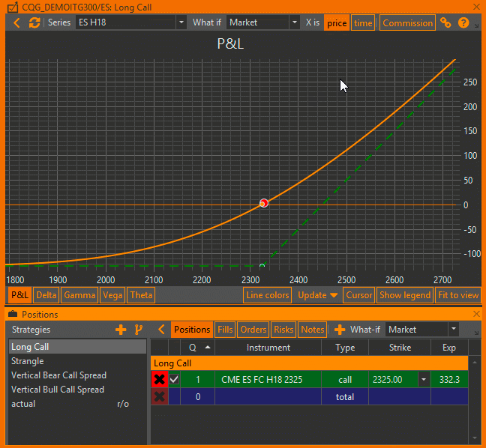Open the Risks tab

point(283,330)
